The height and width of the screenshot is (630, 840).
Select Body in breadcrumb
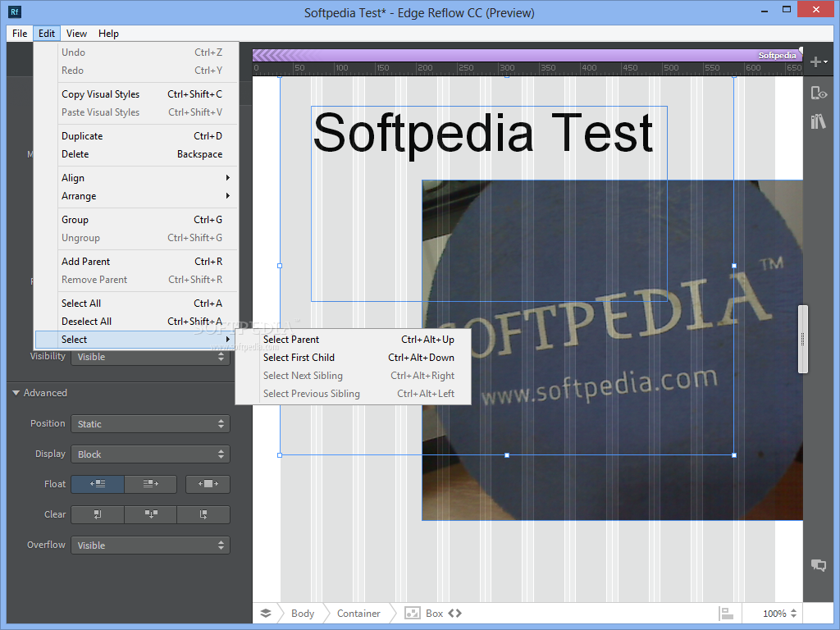(x=303, y=614)
